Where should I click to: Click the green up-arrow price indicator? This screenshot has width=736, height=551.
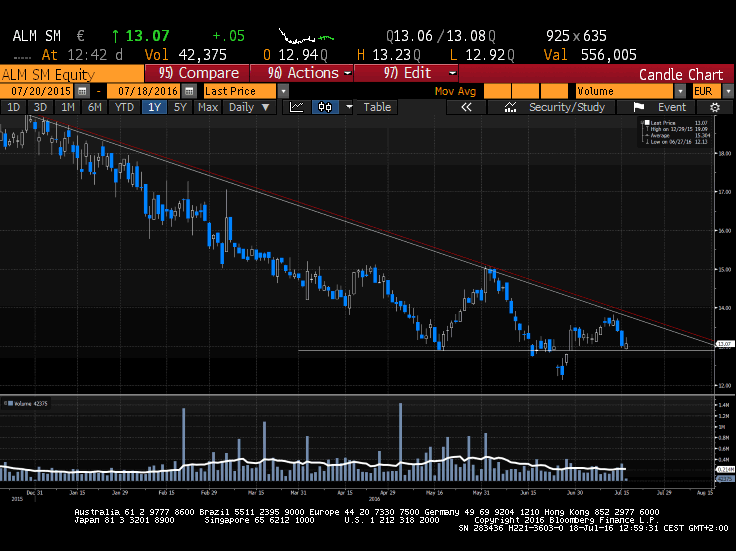coord(115,36)
